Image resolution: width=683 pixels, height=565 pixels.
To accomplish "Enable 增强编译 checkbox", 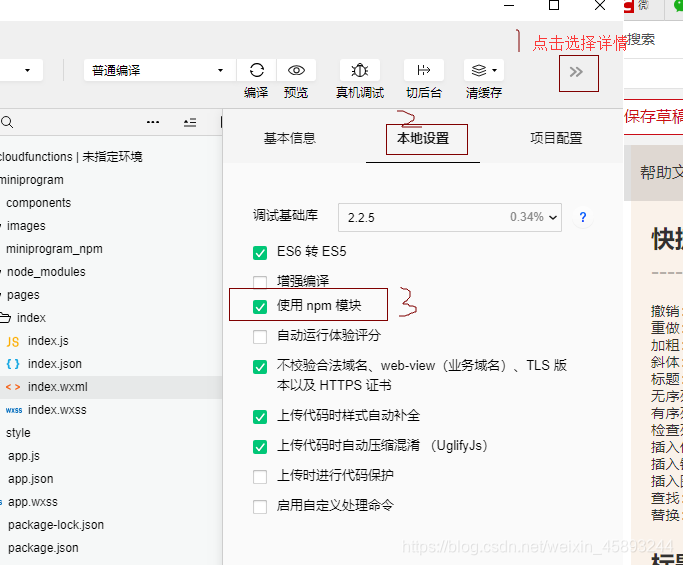I will coord(260,282).
